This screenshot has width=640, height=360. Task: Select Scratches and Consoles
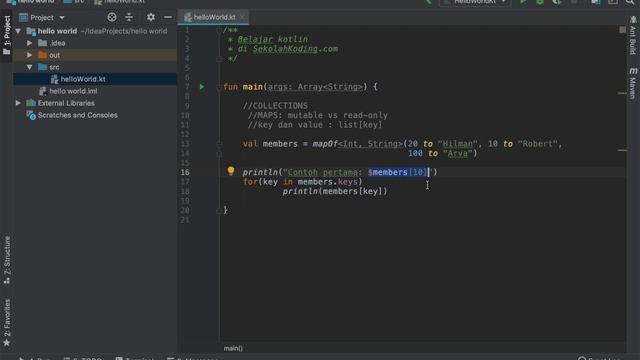point(78,115)
